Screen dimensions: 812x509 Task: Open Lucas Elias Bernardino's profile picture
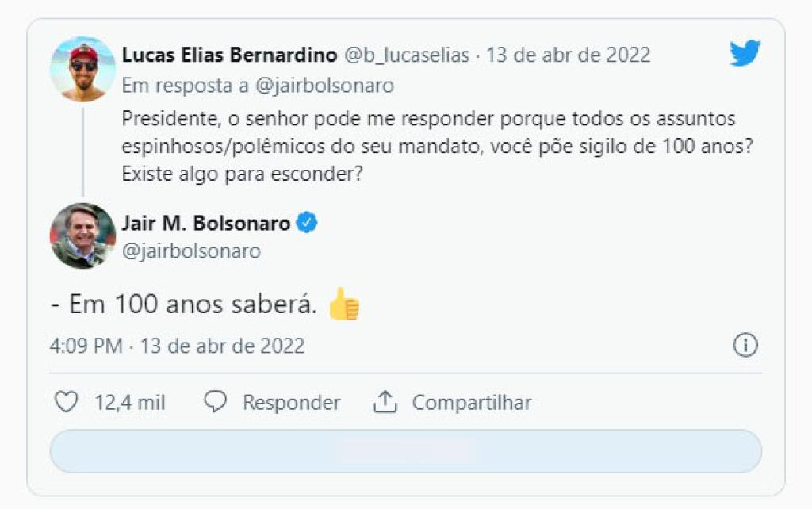pos(82,69)
